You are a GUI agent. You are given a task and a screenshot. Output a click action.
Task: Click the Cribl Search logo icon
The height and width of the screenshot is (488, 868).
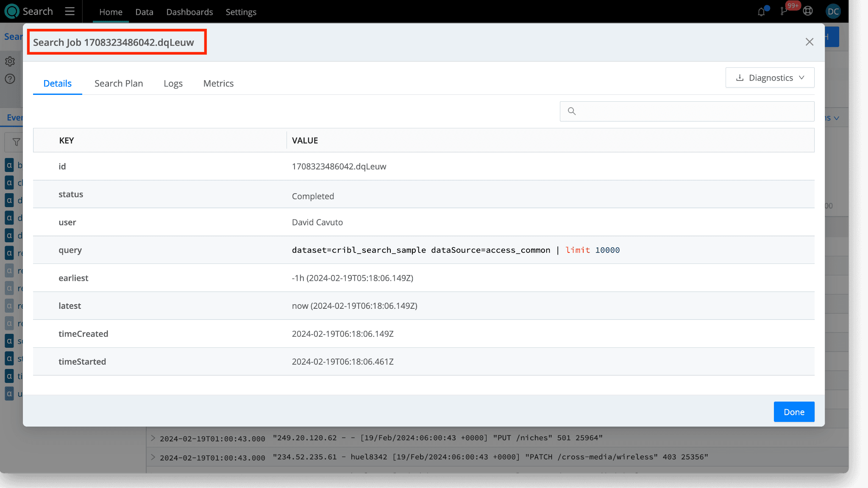pyautogui.click(x=12, y=11)
